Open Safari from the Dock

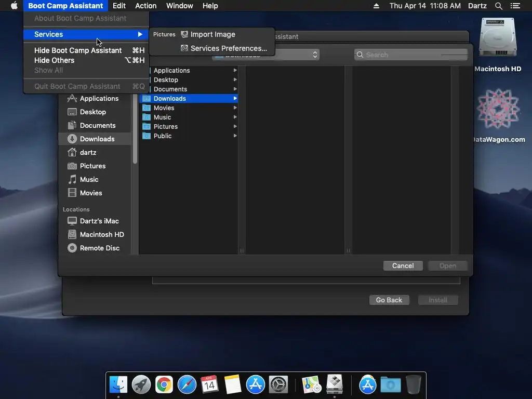coord(187,385)
